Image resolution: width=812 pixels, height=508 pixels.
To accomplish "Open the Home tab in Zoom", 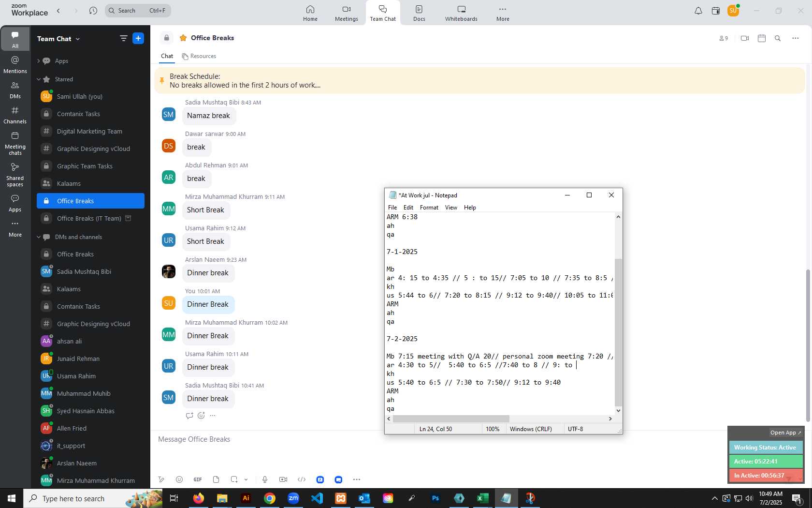I will (310, 13).
